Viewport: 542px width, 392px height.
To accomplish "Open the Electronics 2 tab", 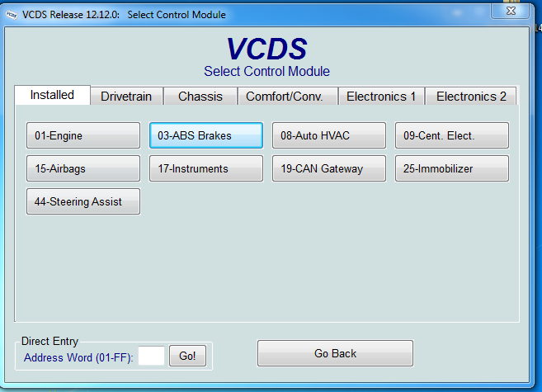I will 471,97.
